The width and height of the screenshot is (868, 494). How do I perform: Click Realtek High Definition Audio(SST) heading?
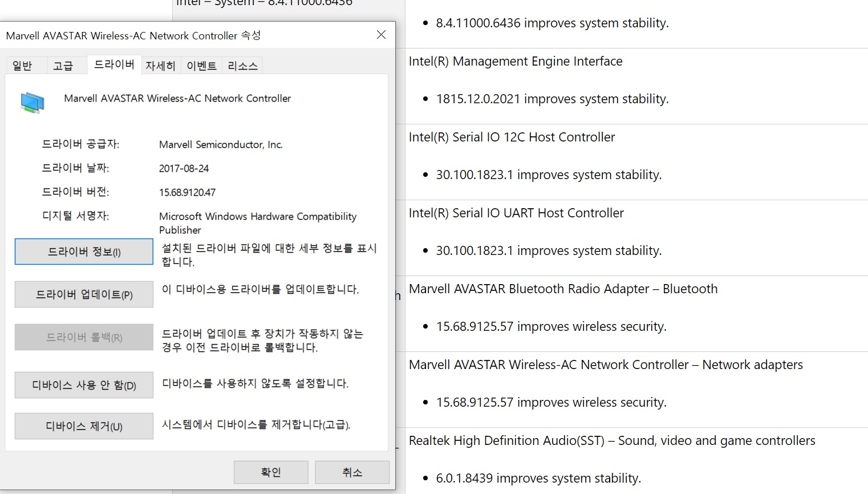click(612, 441)
